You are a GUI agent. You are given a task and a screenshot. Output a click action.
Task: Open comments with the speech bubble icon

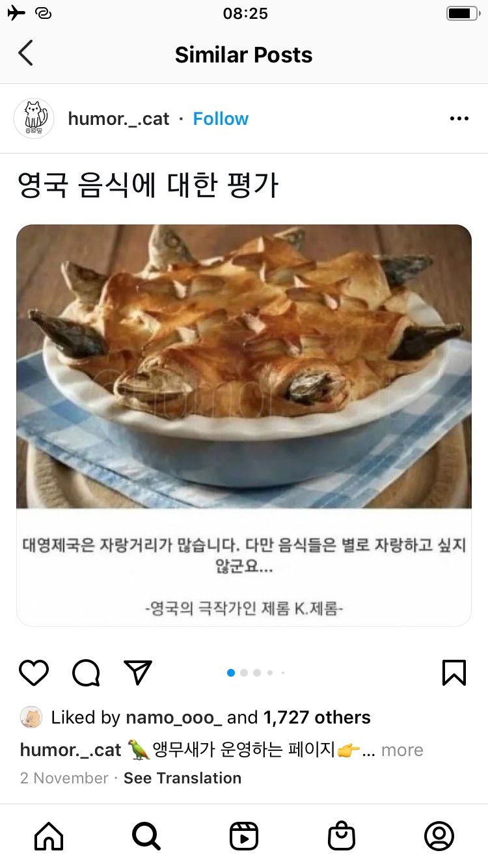[86, 673]
